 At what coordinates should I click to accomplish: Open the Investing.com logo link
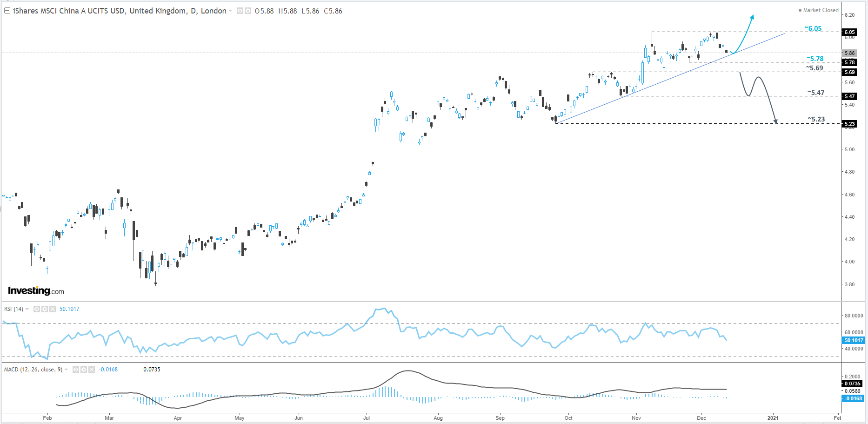pyautogui.click(x=35, y=290)
